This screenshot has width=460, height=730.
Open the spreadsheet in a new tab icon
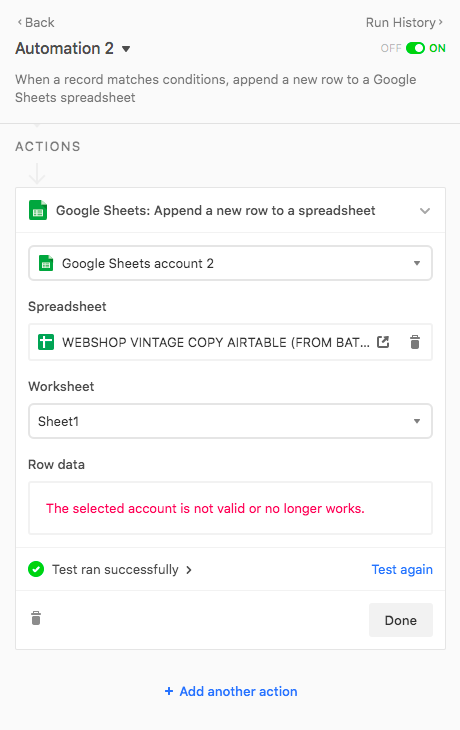pyautogui.click(x=383, y=342)
